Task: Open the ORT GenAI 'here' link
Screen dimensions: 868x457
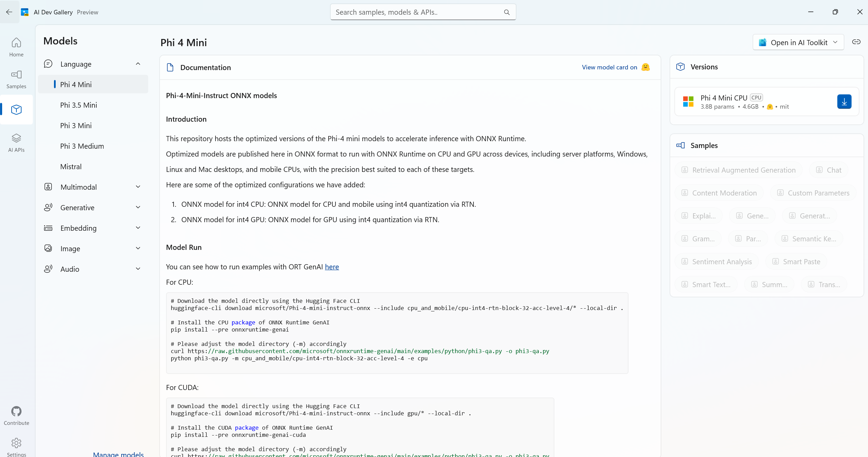Action: point(332,267)
